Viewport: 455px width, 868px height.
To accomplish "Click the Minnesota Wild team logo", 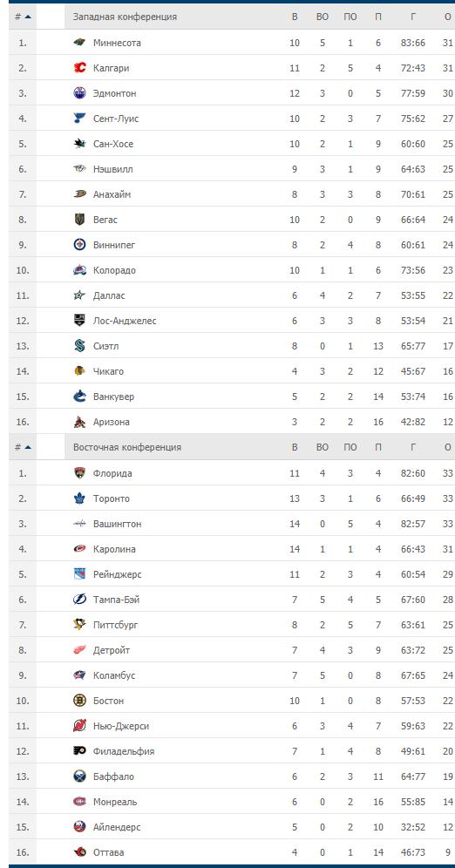I will (79, 43).
